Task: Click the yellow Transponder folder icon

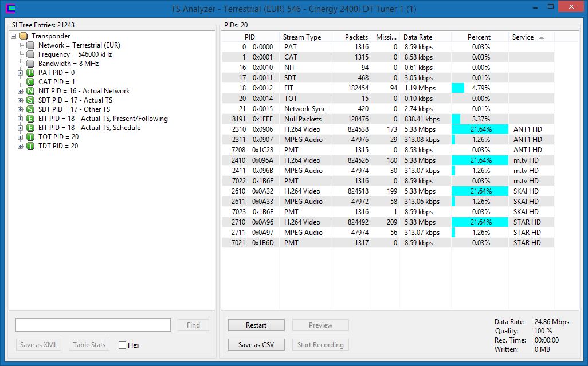Action: [23, 36]
